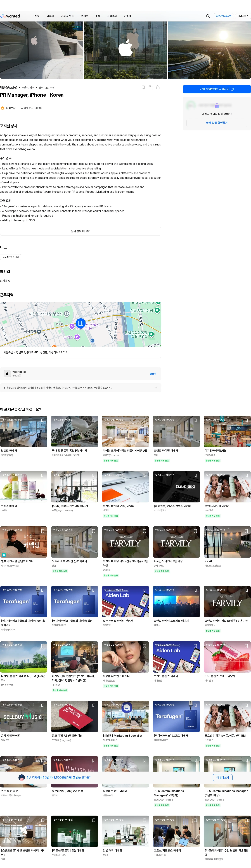Expand the 채용정보 copyright notice chevron

[156, 388]
